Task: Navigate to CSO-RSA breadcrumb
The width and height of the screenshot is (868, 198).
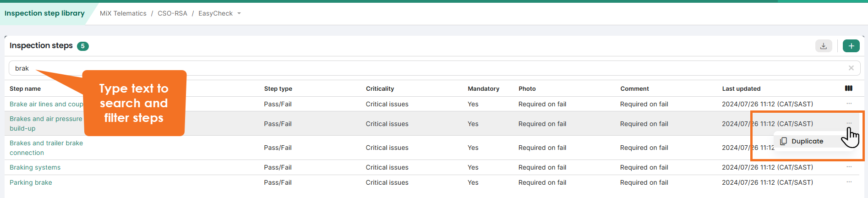Action: tap(172, 14)
